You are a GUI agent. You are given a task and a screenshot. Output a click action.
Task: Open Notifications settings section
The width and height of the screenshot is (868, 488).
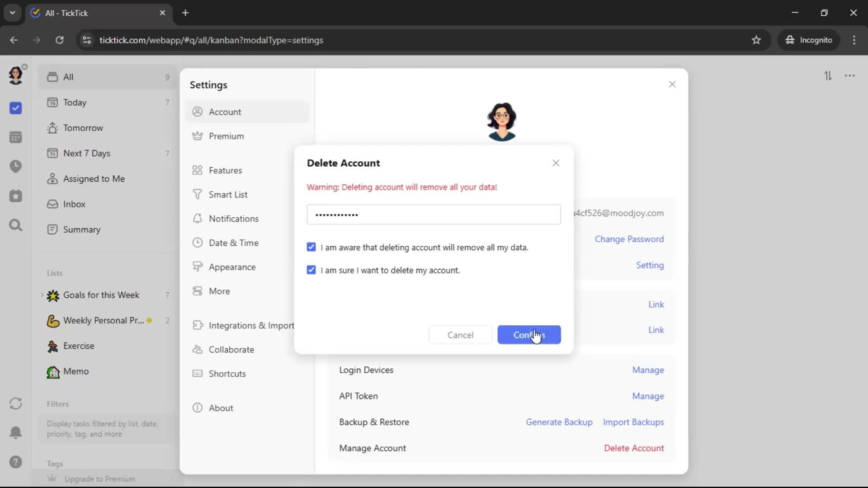233,219
